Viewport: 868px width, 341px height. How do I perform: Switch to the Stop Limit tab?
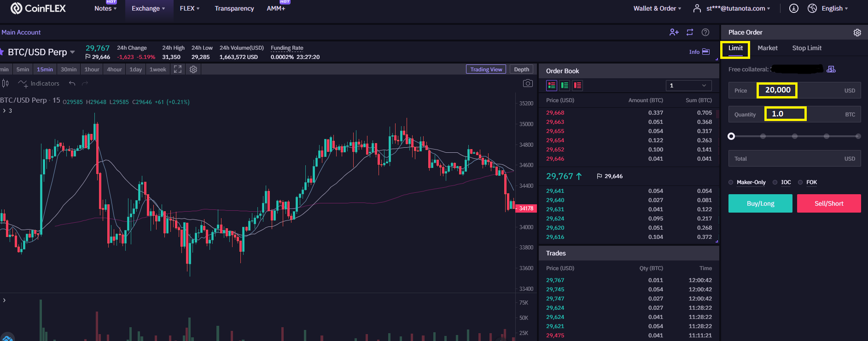(807, 48)
